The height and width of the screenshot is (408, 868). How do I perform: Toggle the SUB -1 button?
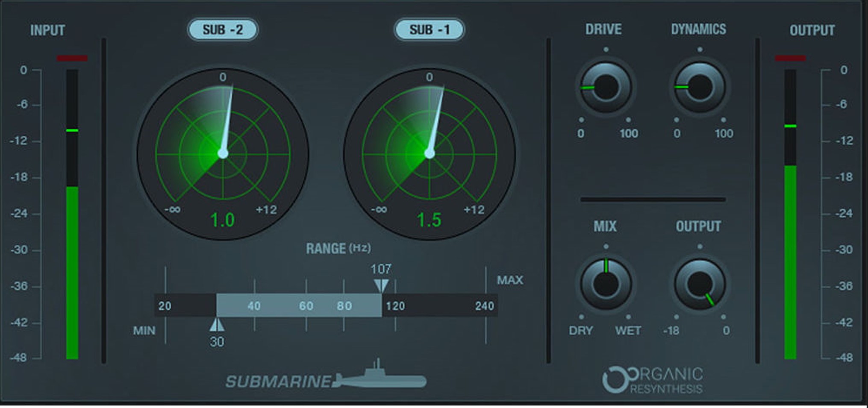tap(429, 30)
